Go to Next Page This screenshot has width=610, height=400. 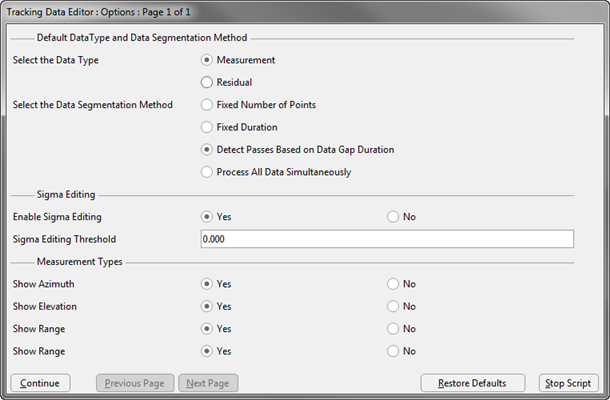208,383
